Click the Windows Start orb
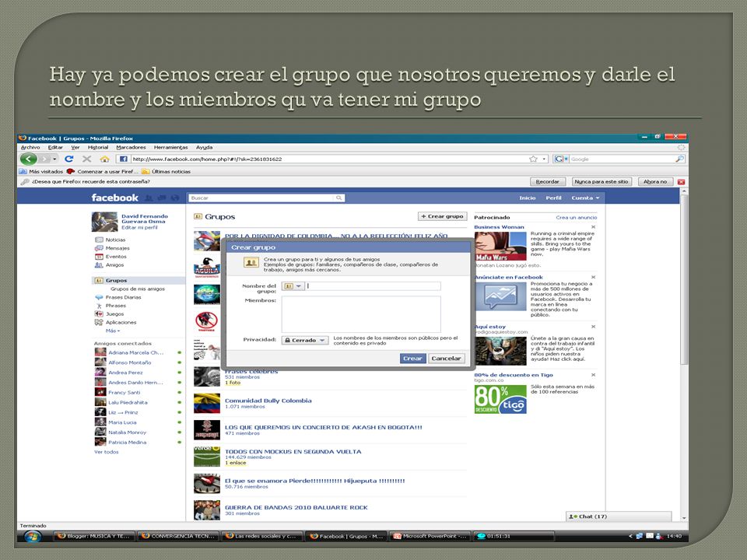The image size is (747, 560). click(x=33, y=536)
